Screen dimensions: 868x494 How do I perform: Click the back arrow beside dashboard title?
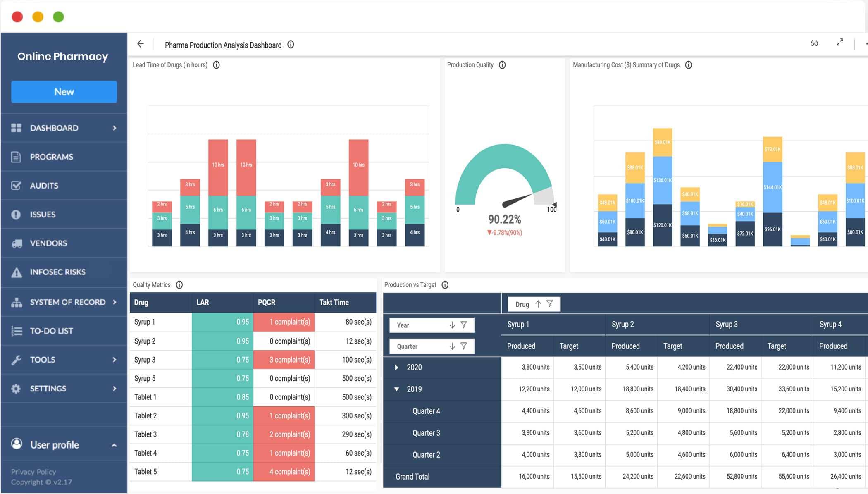[x=141, y=44]
